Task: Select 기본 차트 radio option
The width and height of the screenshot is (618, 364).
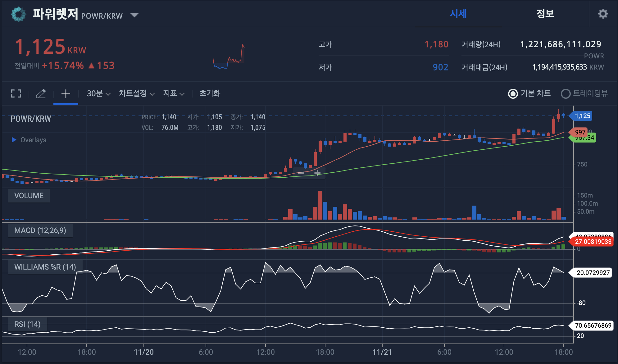Action: (513, 93)
